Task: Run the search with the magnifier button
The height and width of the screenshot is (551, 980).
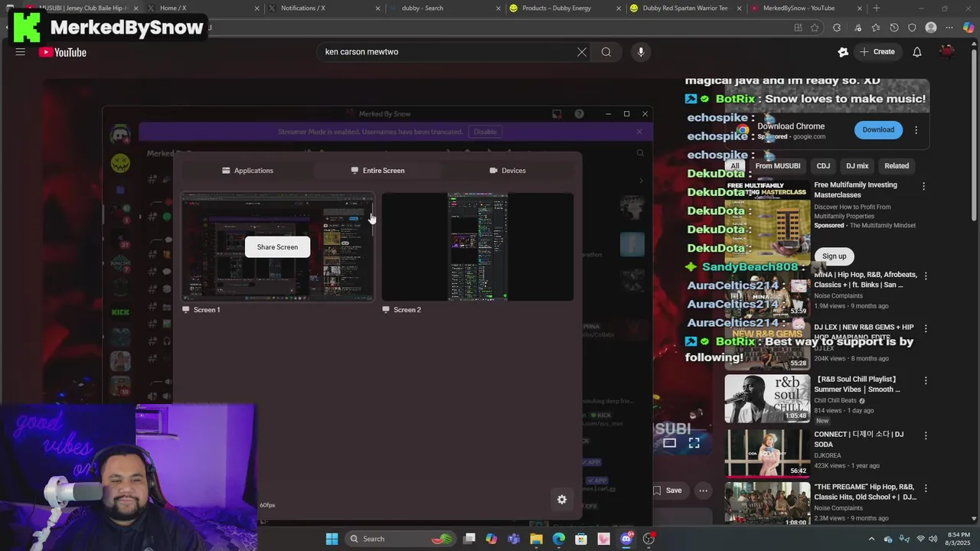Action: coord(606,52)
